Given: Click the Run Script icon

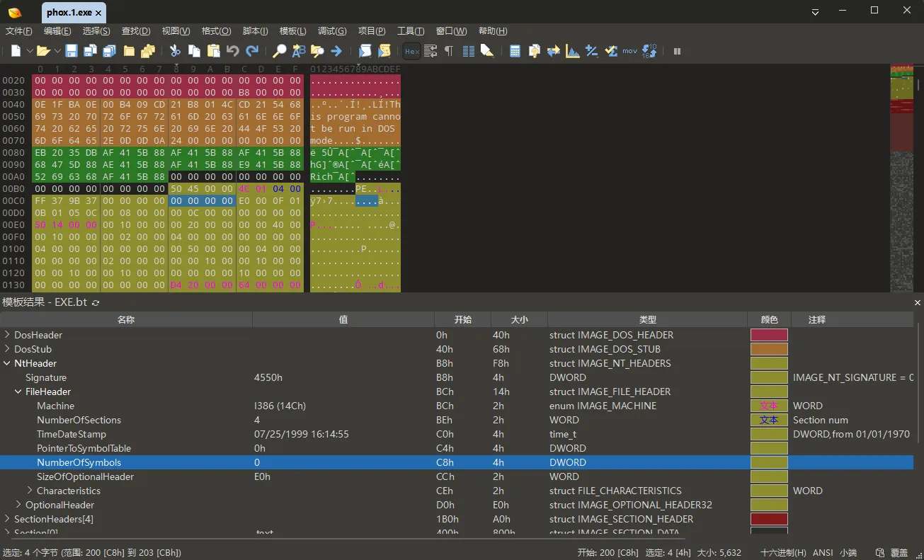Looking at the screenshot, I should (x=365, y=51).
